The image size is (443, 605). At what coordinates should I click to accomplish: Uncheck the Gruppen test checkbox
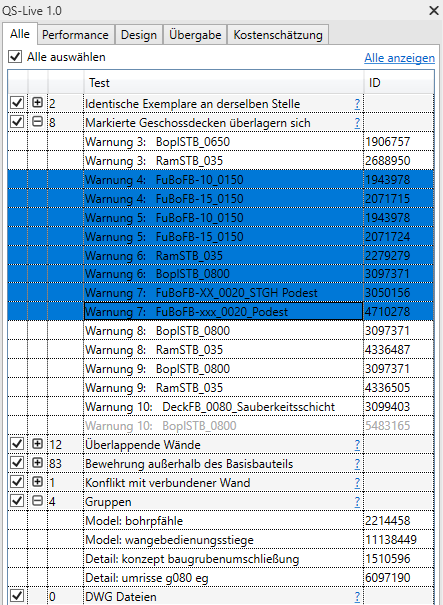coord(17,501)
